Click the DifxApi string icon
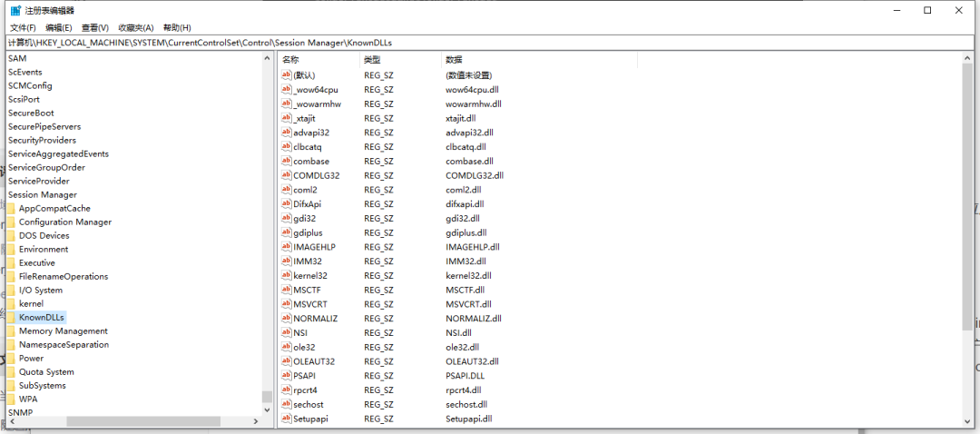The image size is (980, 434). [x=287, y=204]
